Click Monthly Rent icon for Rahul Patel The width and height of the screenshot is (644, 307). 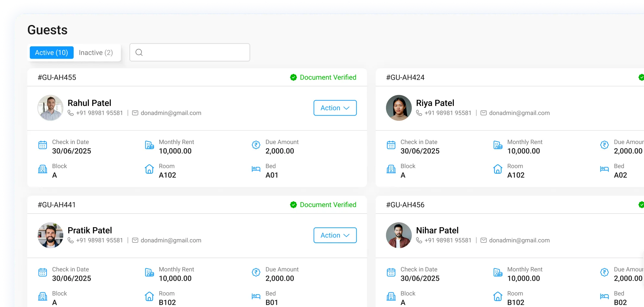pos(149,145)
